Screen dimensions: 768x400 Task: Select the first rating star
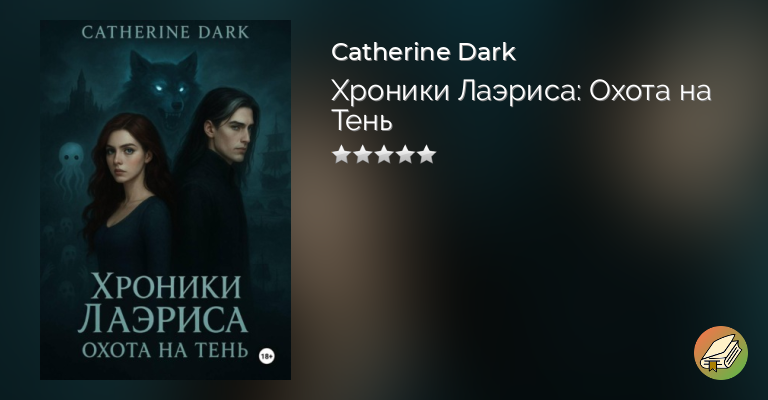pos(341,155)
